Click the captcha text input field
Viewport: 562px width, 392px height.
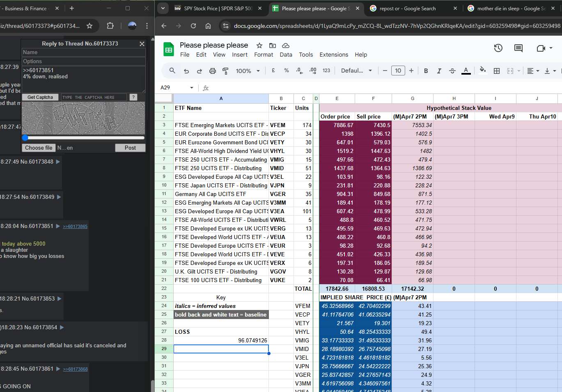point(94,97)
